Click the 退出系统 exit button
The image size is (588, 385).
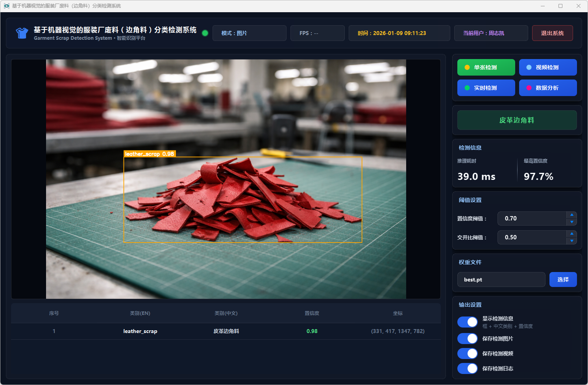[x=552, y=33]
